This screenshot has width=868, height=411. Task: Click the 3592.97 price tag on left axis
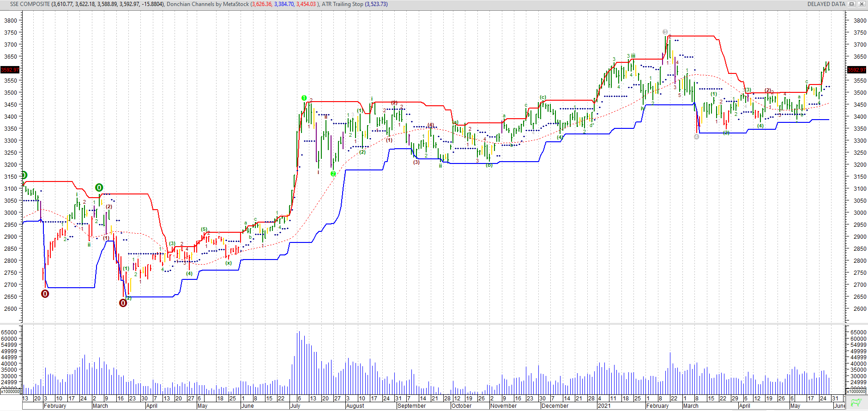tap(10, 70)
